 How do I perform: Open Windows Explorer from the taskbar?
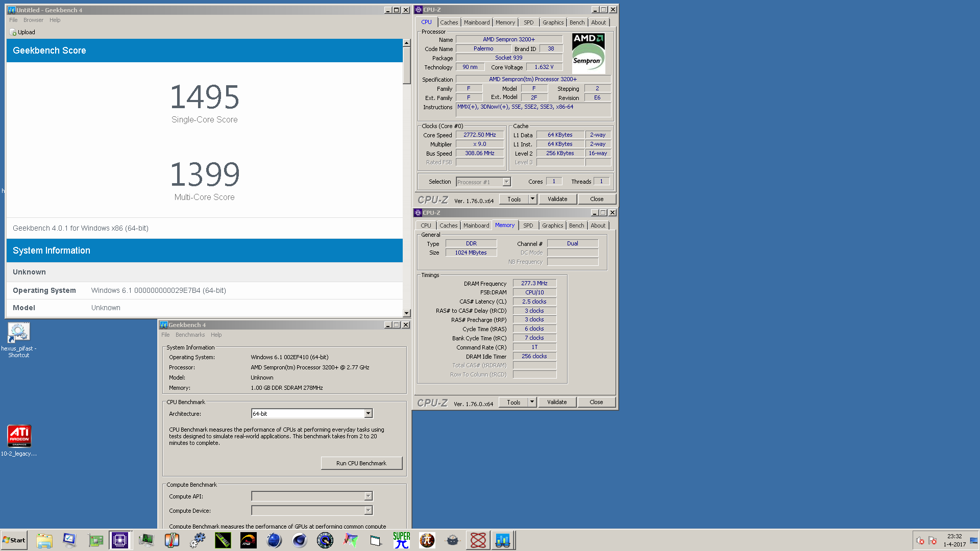pyautogui.click(x=44, y=540)
